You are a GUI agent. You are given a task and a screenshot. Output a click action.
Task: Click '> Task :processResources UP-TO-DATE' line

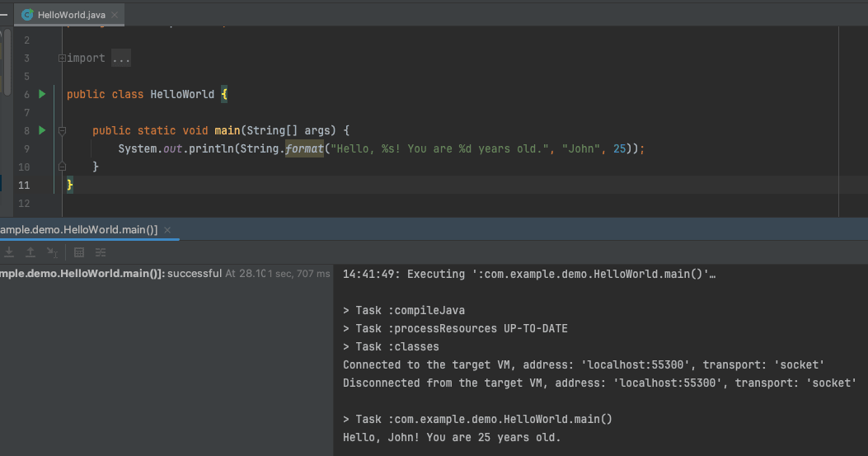point(455,328)
